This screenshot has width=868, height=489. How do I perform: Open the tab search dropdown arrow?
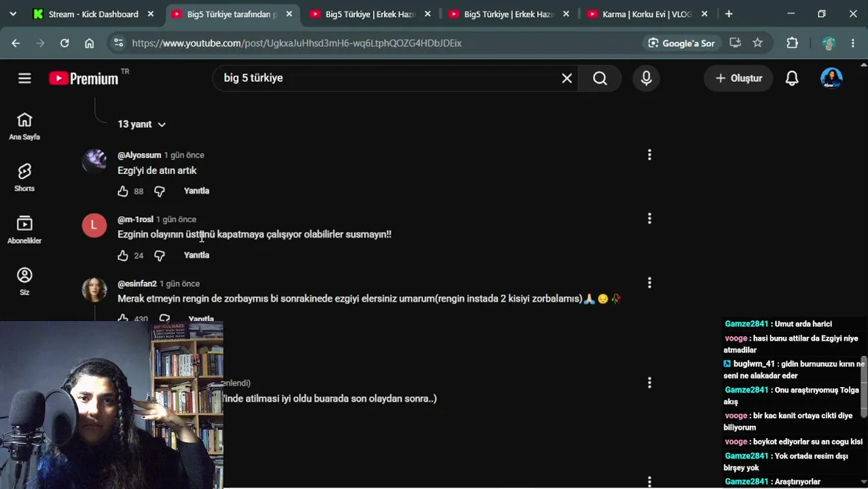coord(12,14)
